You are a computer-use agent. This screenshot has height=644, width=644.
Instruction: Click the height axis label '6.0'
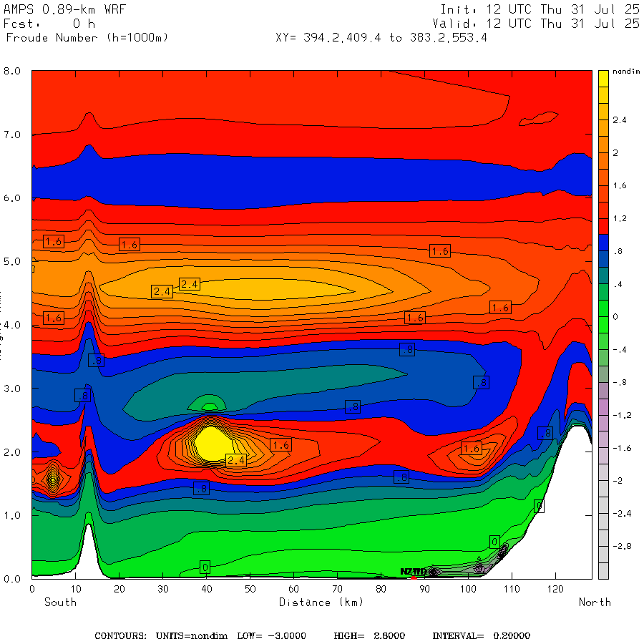(12, 198)
